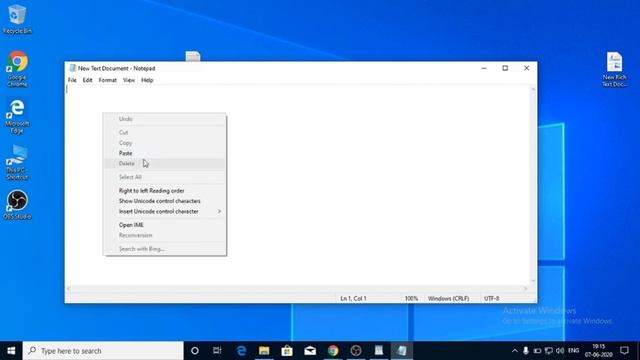
Task: Click the horizontal scrollbar left arrow
Action: (69, 288)
